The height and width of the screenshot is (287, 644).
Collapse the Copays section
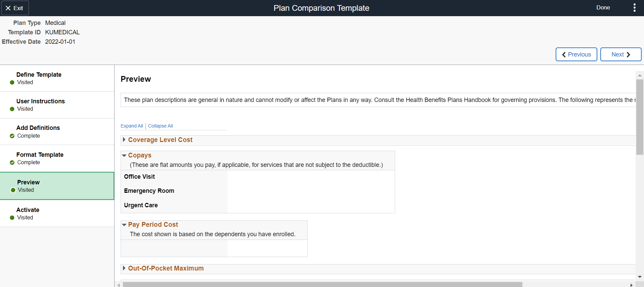pos(124,155)
